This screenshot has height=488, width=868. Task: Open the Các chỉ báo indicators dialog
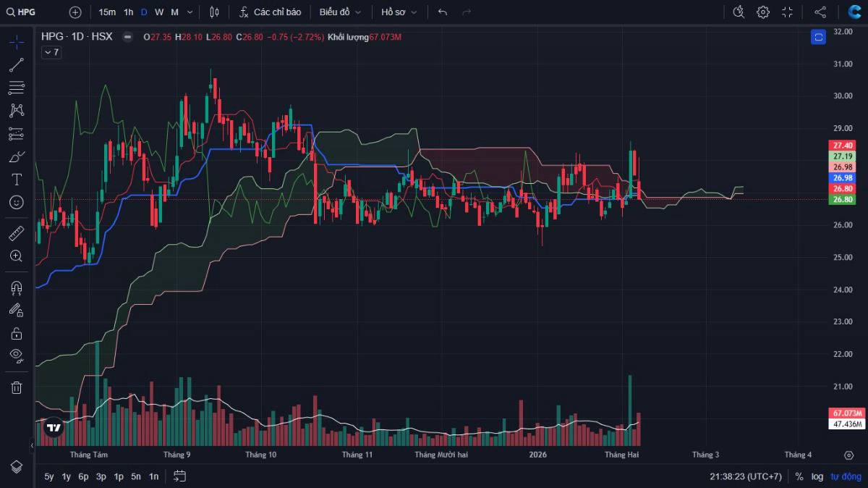click(271, 12)
